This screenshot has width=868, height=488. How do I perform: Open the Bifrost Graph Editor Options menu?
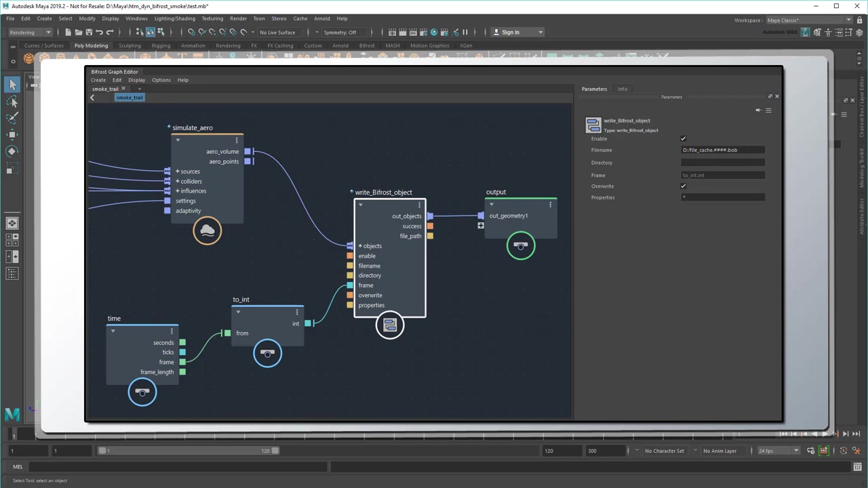[161, 80]
